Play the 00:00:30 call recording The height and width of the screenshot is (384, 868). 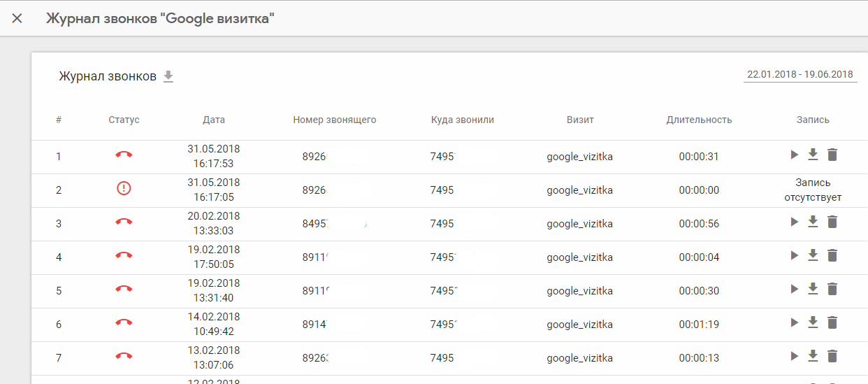tap(794, 289)
